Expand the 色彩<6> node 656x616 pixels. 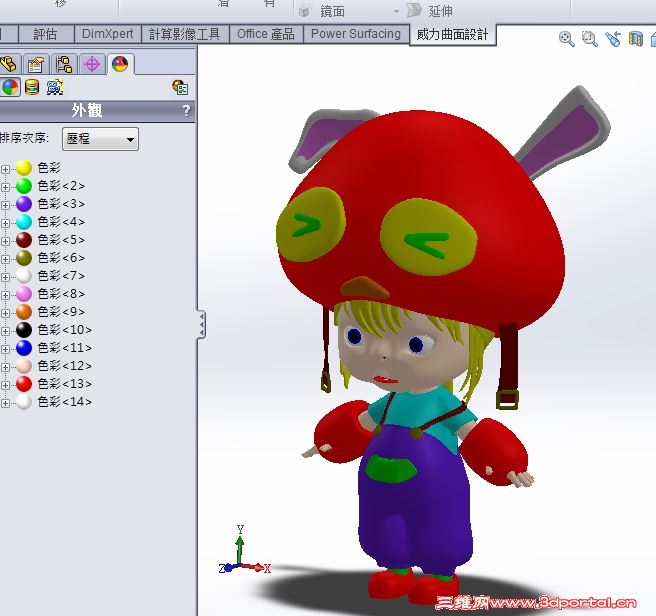point(5,259)
